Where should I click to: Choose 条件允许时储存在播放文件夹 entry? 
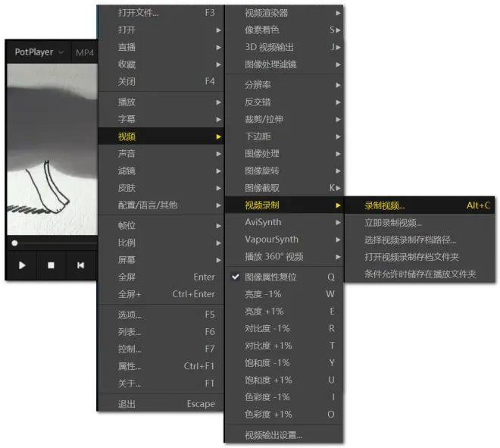(x=420, y=274)
